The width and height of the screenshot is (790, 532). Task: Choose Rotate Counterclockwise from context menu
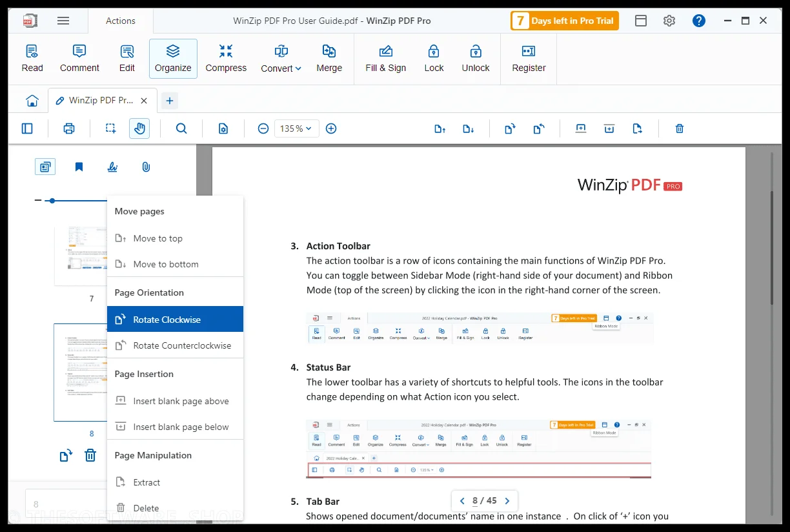[175, 345]
